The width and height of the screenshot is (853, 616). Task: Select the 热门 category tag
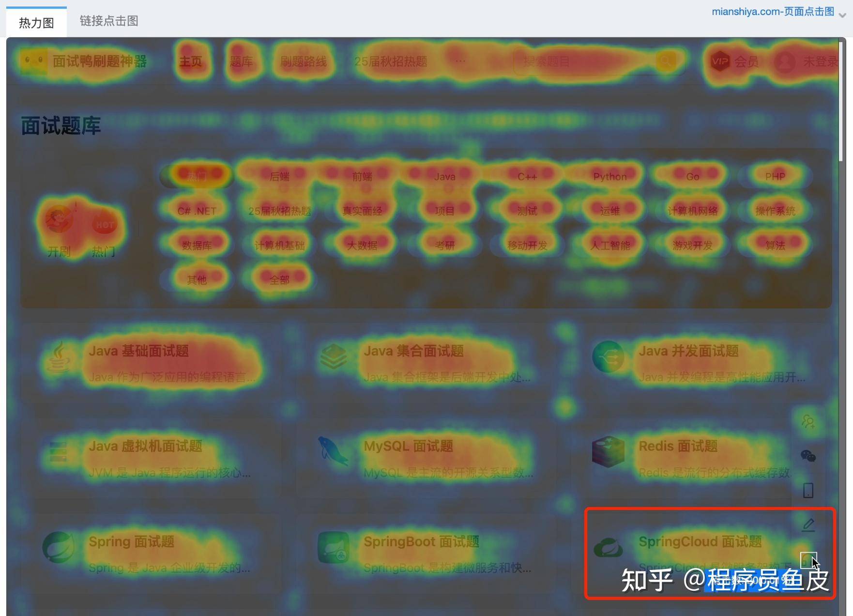(x=197, y=176)
